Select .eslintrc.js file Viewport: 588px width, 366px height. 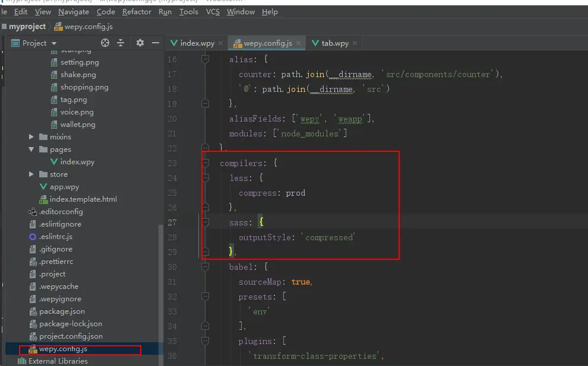(56, 236)
